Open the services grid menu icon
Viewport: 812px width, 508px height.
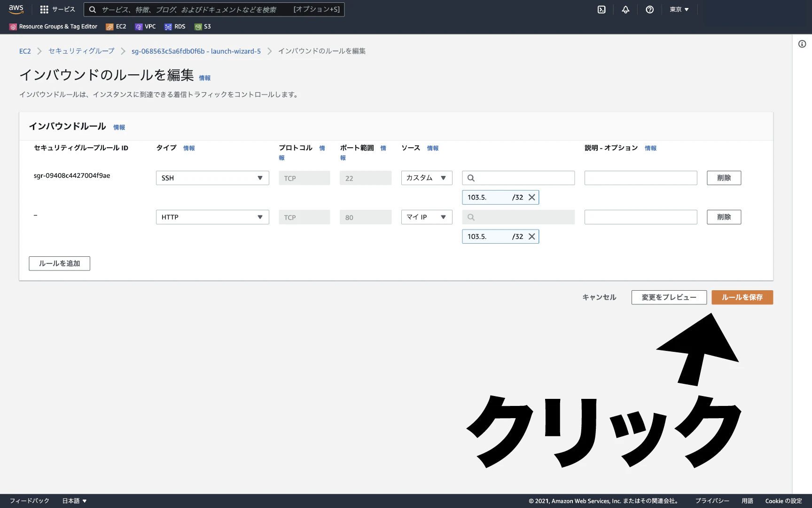coord(44,9)
